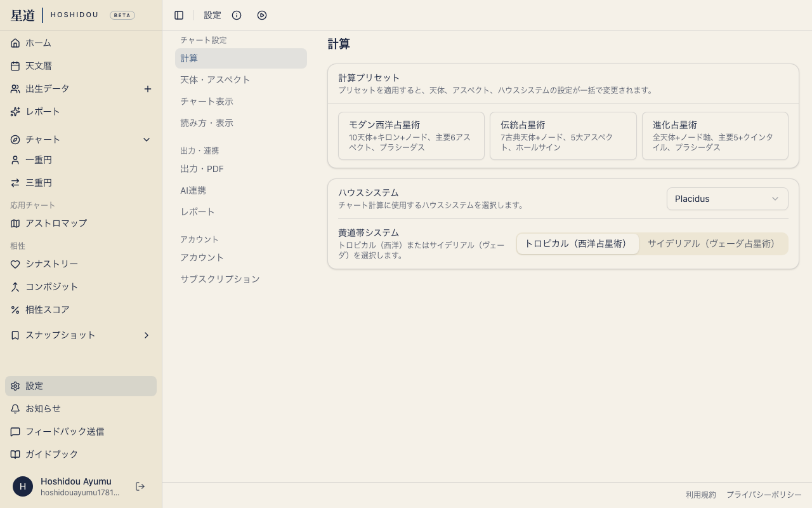Collapse the チャート section chevron
Image resolution: width=812 pixels, height=508 pixels.
(147, 140)
